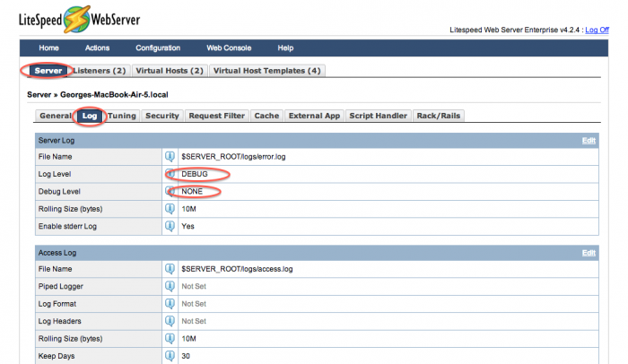This screenshot has height=364, width=628.
Task: Select the Log sub-tab
Action: (x=90, y=116)
